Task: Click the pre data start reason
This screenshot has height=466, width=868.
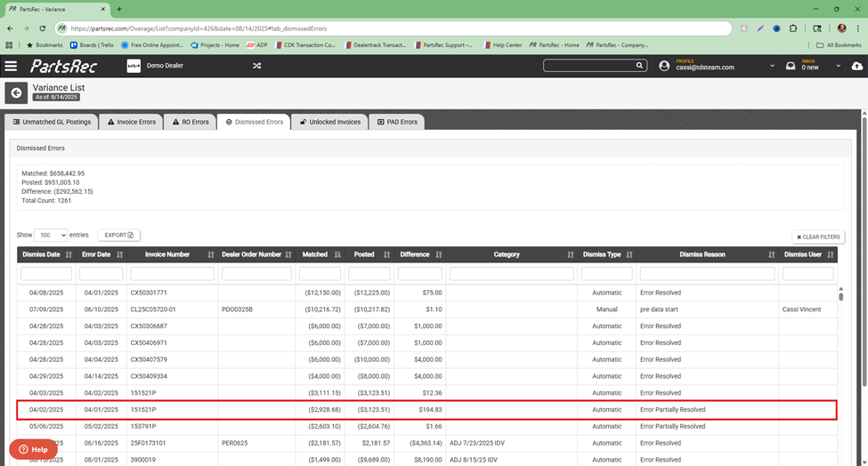Action: point(659,309)
